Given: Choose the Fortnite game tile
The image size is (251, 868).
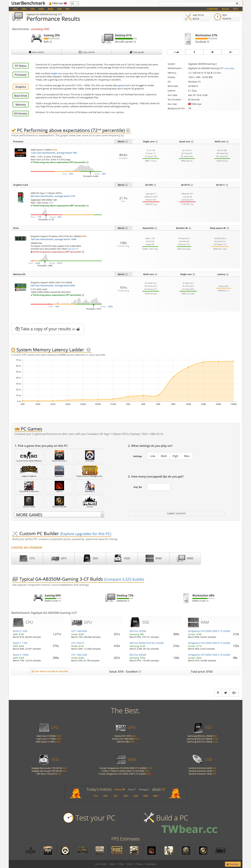Looking at the screenshot, I should 90,501.
